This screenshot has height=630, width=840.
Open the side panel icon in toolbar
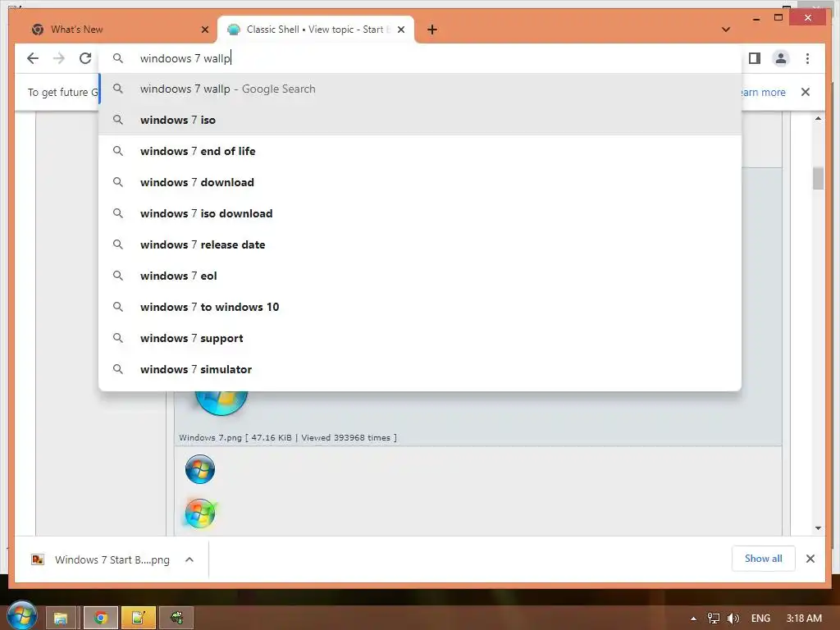point(755,58)
